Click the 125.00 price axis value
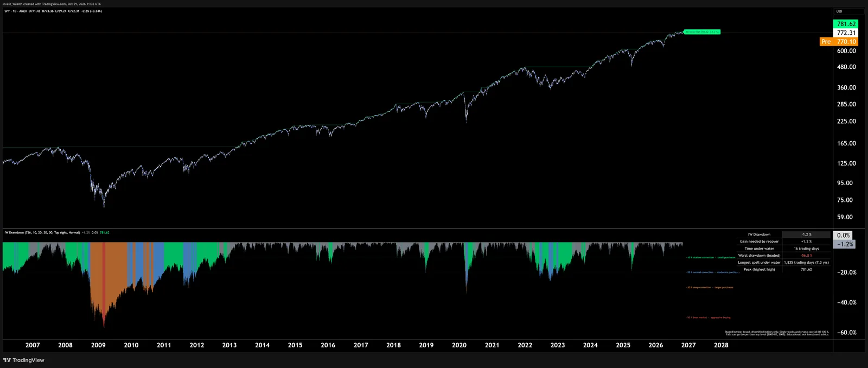The height and width of the screenshot is (368, 868). [x=846, y=163]
